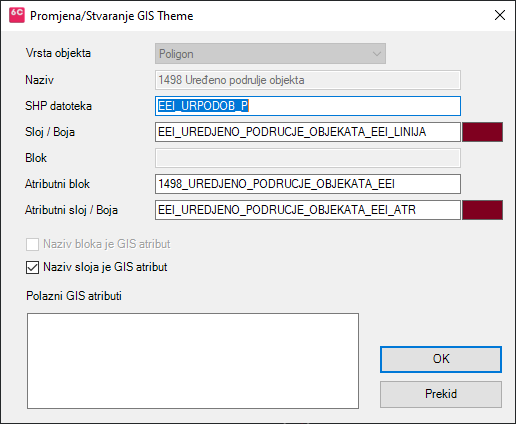Screen dimensions: 516x424
Task: Click the empty Blok field
Action: click(308, 158)
